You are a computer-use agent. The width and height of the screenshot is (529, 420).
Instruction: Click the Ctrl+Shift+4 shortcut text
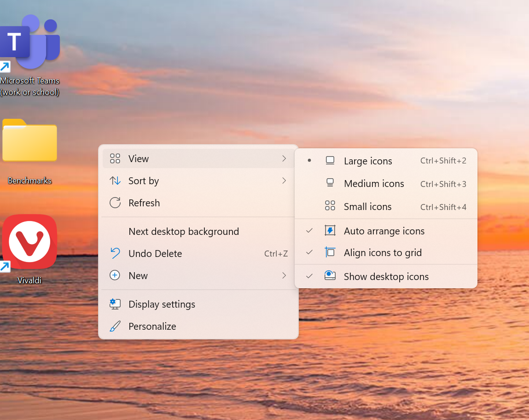click(443, 207)
